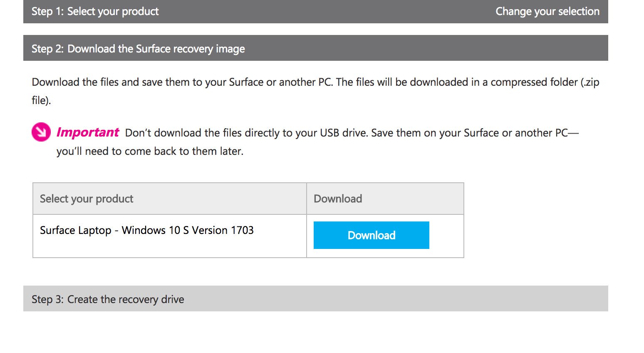Click the Download column header

point(338,199)
